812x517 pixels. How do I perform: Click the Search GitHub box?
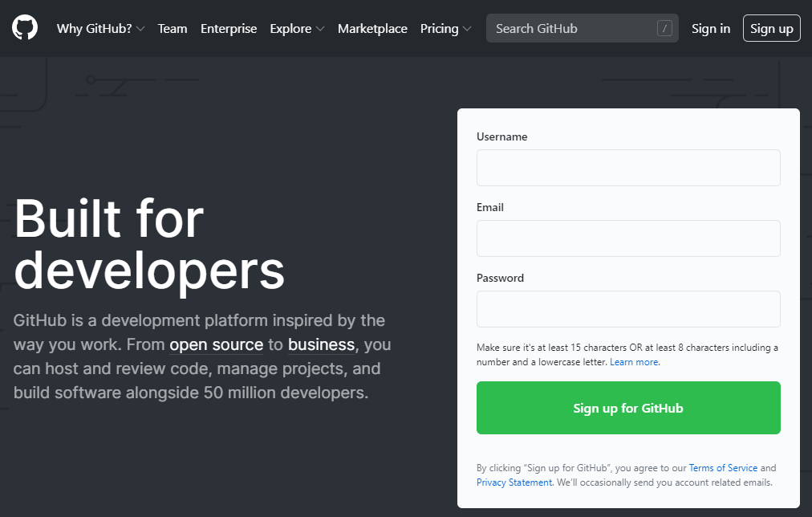point(570,27)
